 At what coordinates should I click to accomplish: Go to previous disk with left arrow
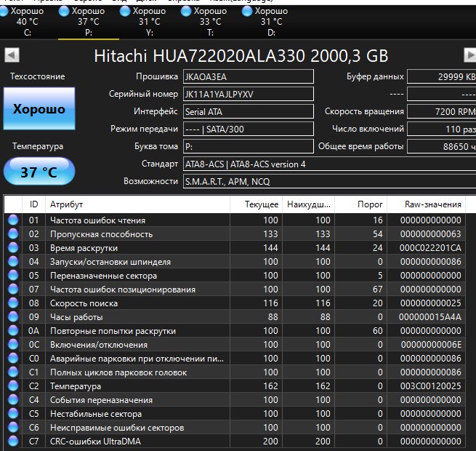click(x=12, y=55)
